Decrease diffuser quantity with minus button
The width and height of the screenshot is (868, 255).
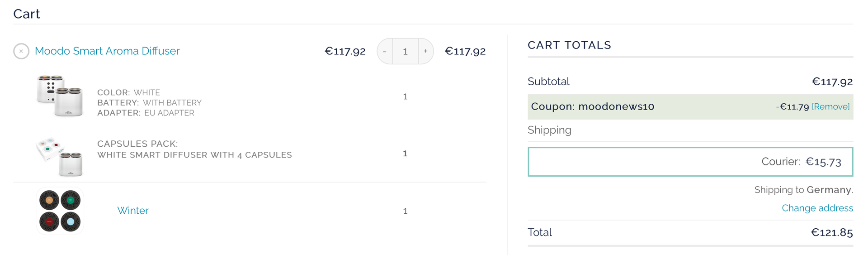pyautogui.click(x=385, y=51)
